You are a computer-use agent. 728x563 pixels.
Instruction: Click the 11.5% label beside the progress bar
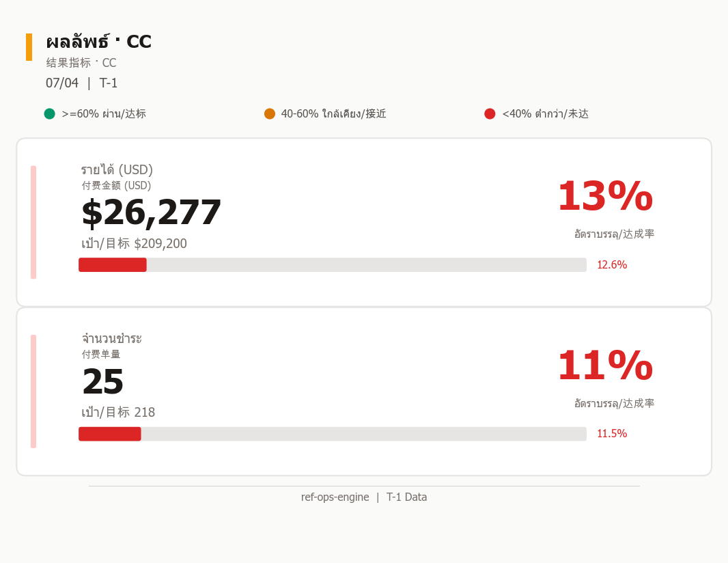coord(612,433)
